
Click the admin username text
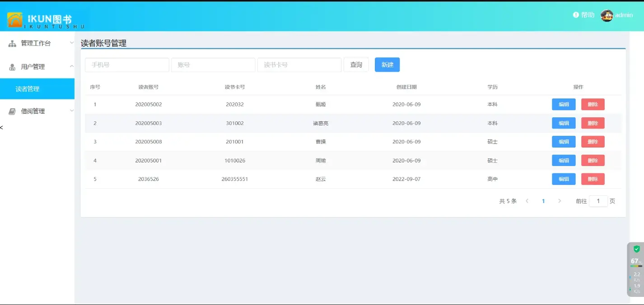[624, 15]
